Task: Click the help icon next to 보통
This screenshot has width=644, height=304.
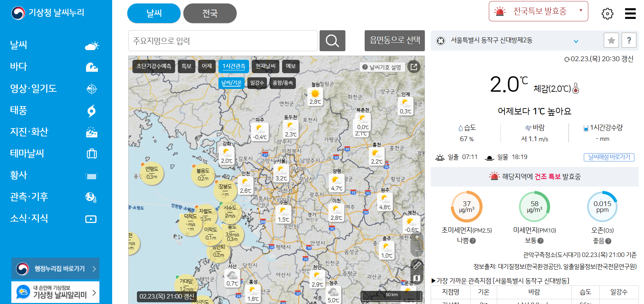Action: [541, 241]
